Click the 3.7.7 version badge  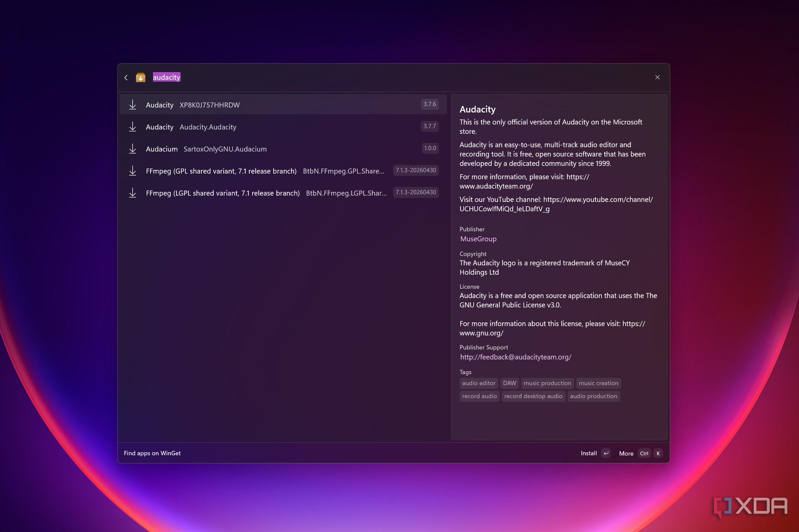coord(430,126)
